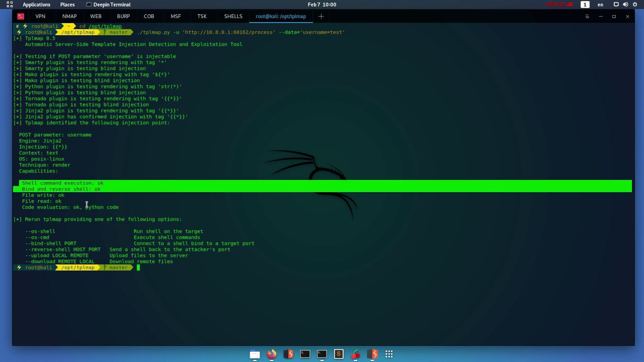Switch to the VPN terminal tab
This screenshot has height=362, width=644.
point(40,16)
